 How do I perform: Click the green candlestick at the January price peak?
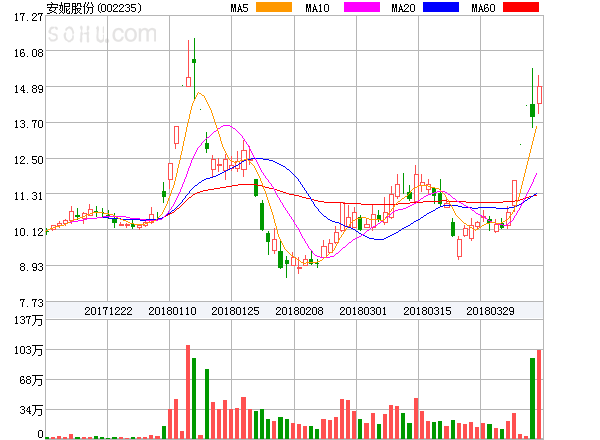194,67
